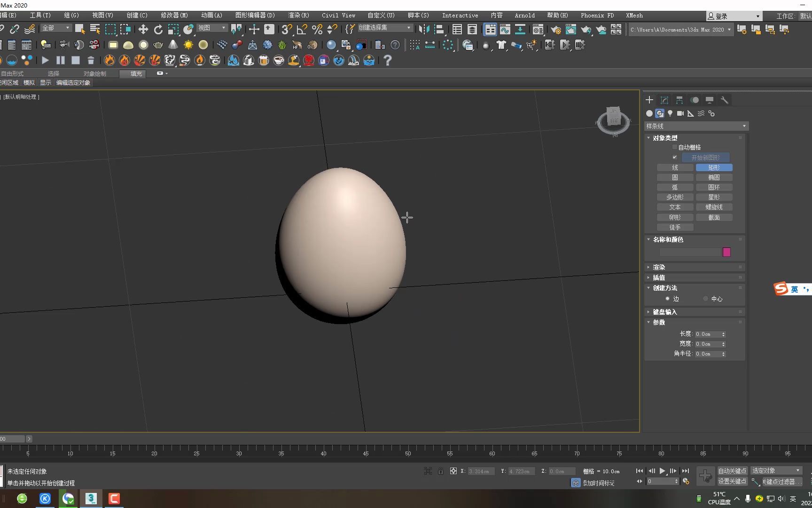Open the 样条线 shape type dropdown
Viewport: 812px width, 508px height.
click(x=696, y=126)
